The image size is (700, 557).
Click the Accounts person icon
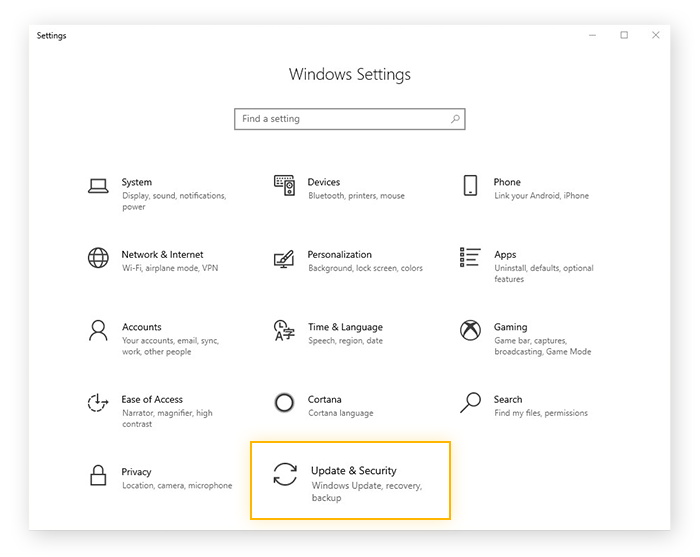(98, 330)
